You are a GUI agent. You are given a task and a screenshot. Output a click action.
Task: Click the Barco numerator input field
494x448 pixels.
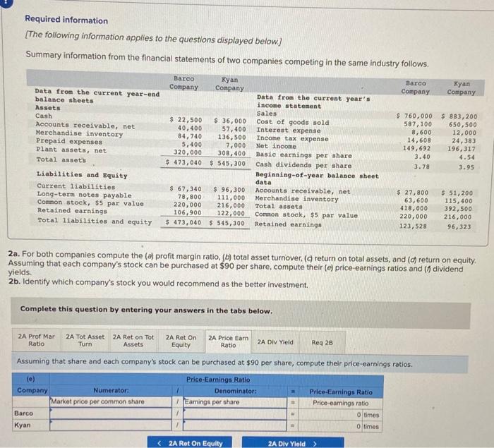click(111, 413)
